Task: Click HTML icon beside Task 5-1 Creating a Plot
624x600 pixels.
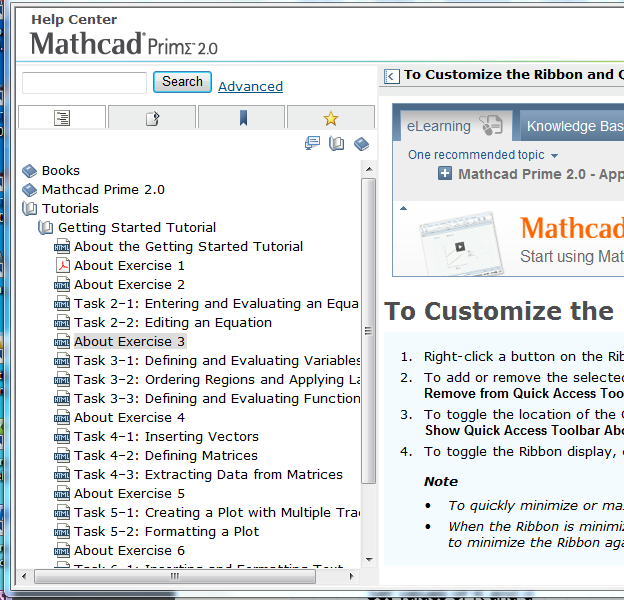Action: click(x=62, y=512)
